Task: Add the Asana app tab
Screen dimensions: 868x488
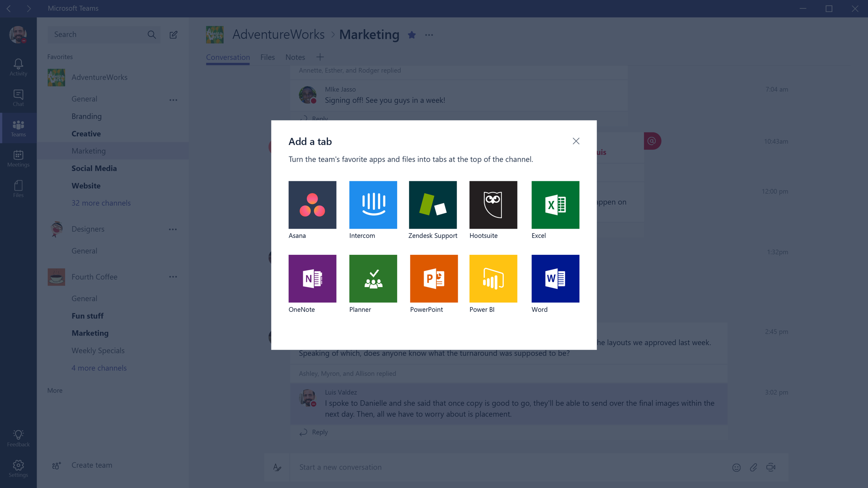Action: tap(312, 205)
